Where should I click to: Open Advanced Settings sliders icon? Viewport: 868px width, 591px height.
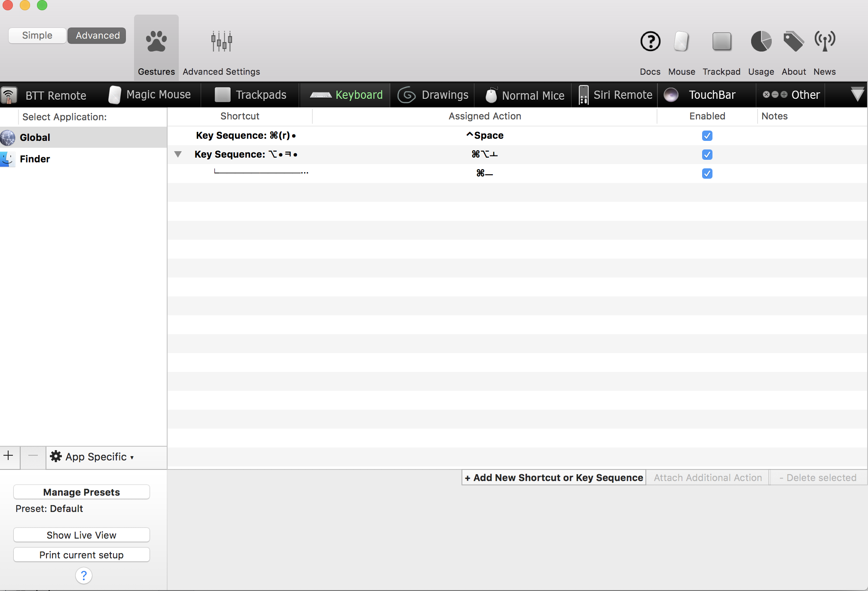coord(221,42)
